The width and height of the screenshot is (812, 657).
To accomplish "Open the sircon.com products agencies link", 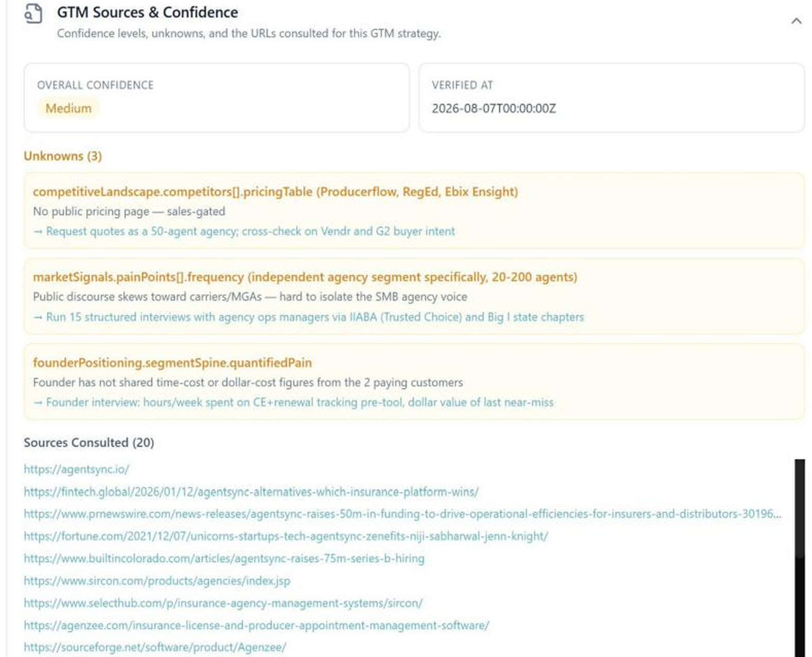I will (157, 580).
